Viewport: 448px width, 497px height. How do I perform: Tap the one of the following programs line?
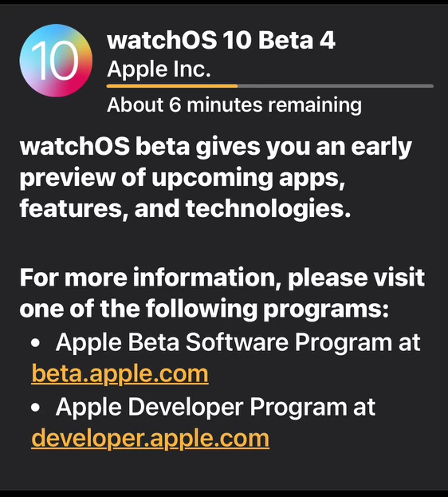pos(204,309)
